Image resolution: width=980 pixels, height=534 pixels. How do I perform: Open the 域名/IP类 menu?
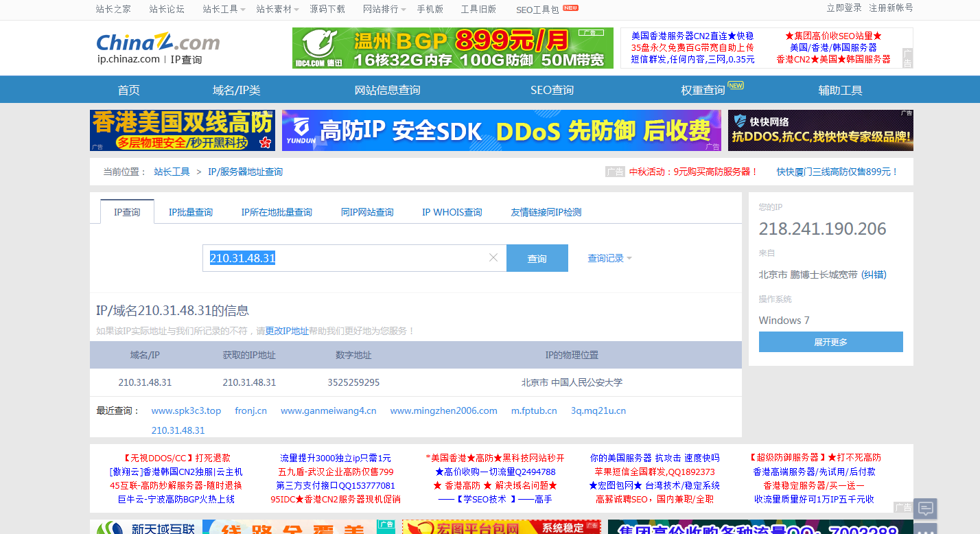(236, 90)
